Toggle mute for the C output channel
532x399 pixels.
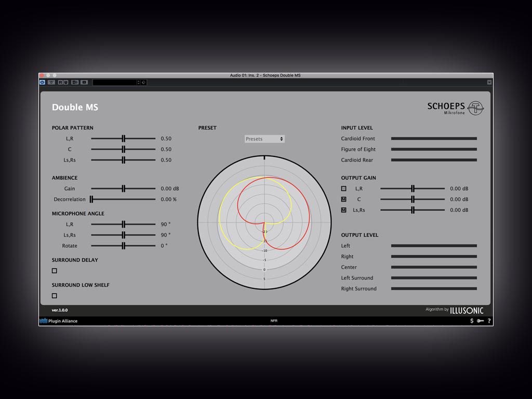coord(344,199)
